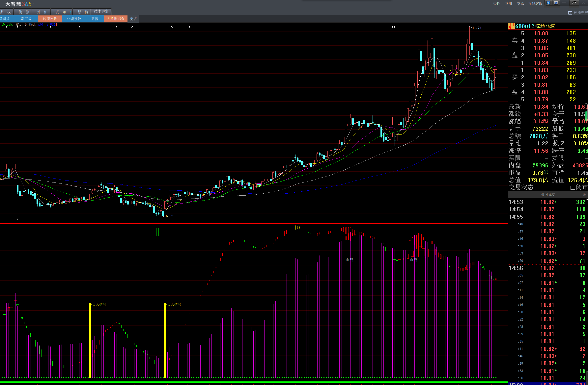This screenshot has width=588, height=385.
Task: Open the 菜单 main menu
Action: 520,4
